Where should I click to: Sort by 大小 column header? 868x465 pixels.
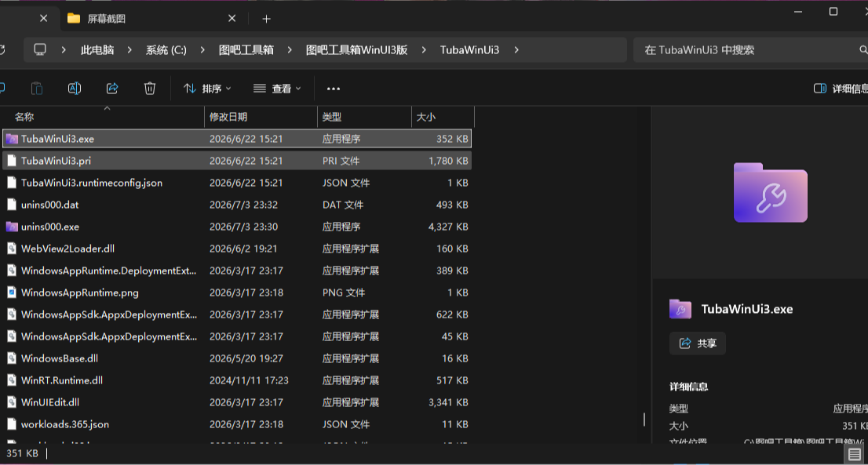(x=443, y=117)
